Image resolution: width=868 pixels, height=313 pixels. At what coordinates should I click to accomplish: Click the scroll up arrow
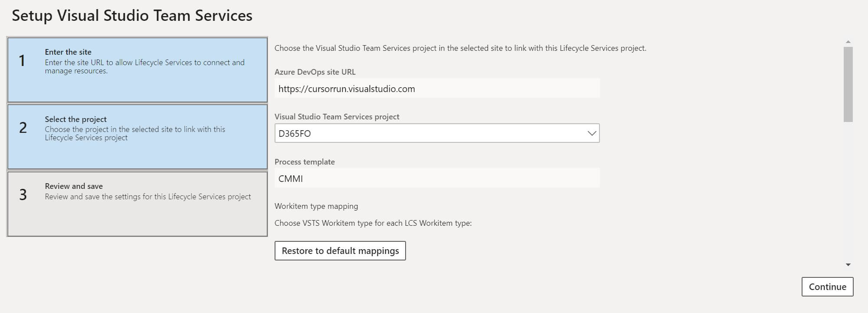pyautogui.click(x=848, y=42)
